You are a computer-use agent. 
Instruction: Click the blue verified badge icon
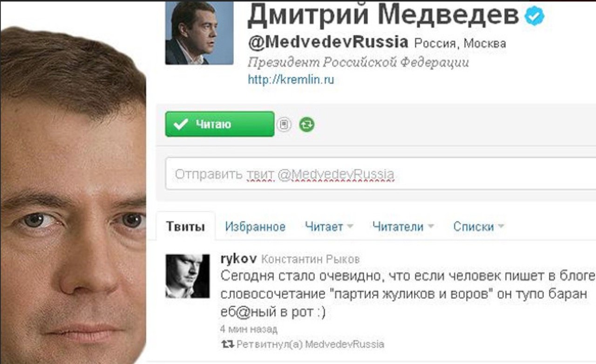[535, 17]
